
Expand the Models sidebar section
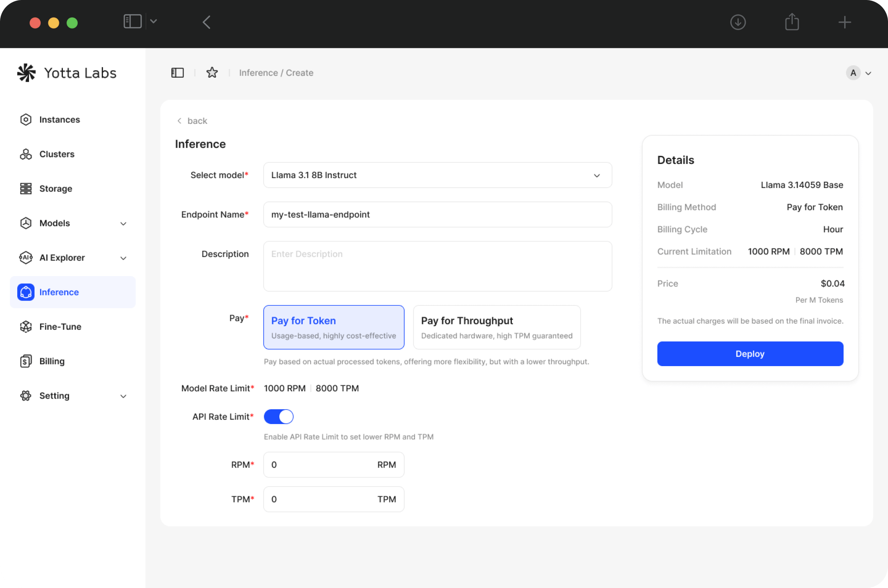123,224
